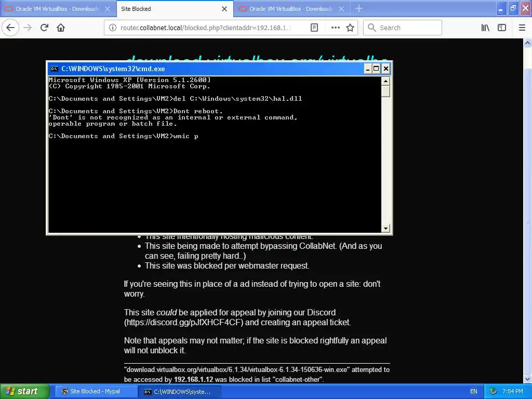Minimize the browser window

click(501, 8)
